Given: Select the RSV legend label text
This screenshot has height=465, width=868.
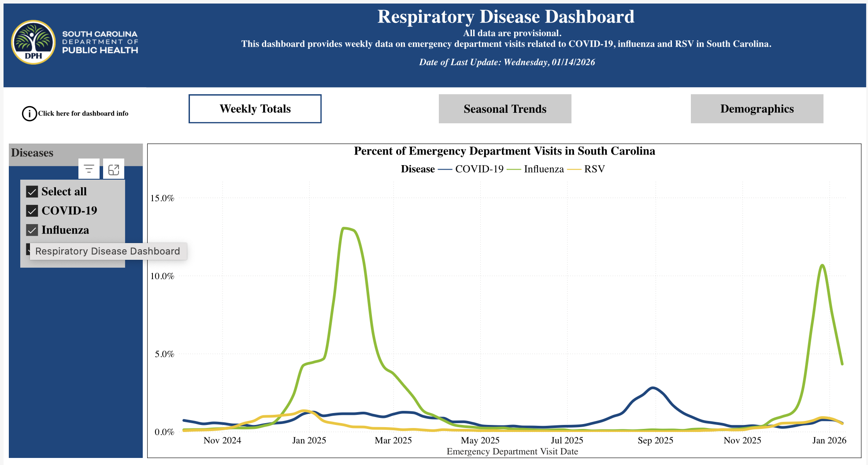Looking at the screenshot, I should [594, 169].
